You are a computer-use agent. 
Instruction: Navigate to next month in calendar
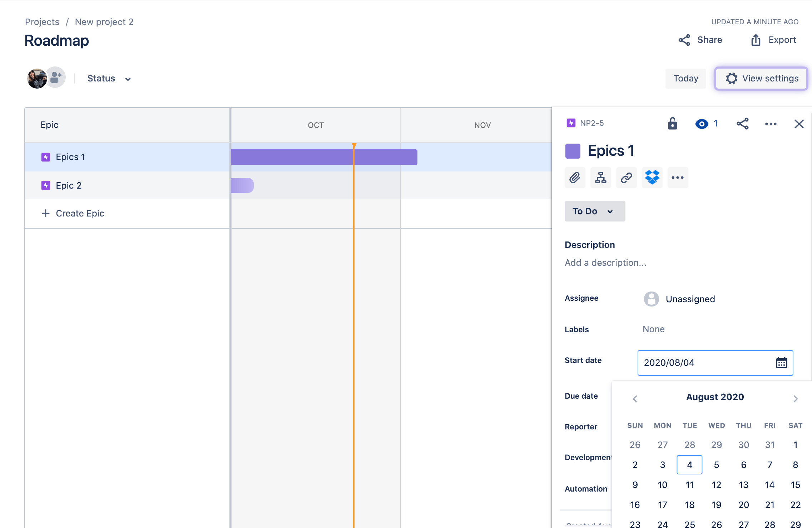click(795, 398)
